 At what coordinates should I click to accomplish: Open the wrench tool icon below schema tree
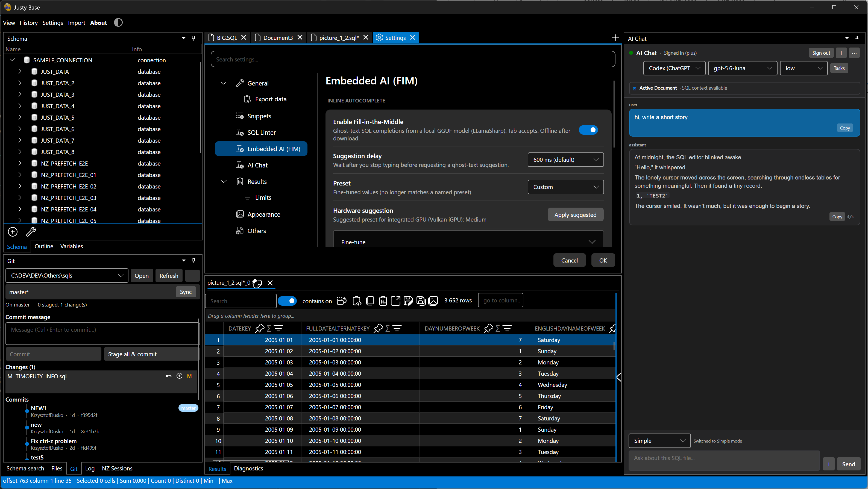click(31, 232)
